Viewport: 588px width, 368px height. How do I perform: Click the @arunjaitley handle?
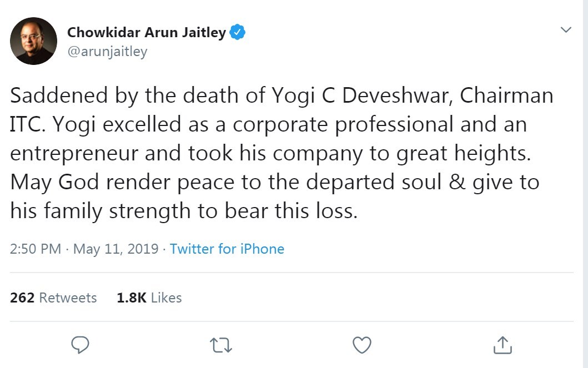point(107,51)
